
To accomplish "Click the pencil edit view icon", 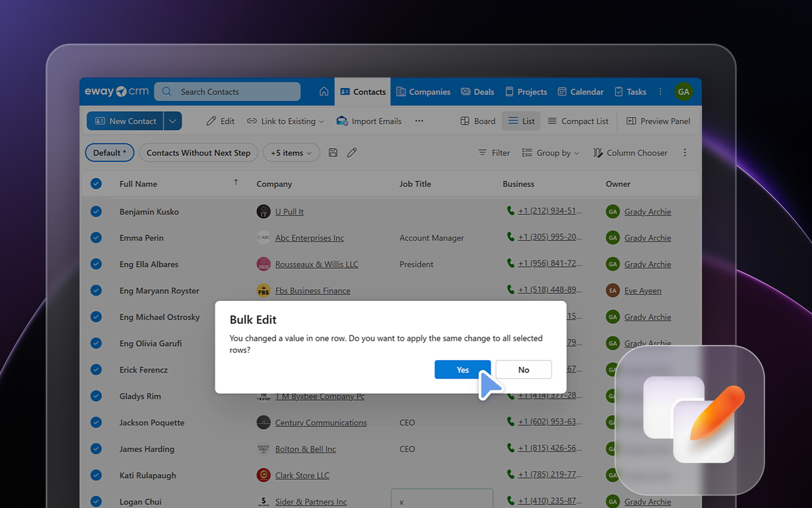I will (x=352, y=153).
